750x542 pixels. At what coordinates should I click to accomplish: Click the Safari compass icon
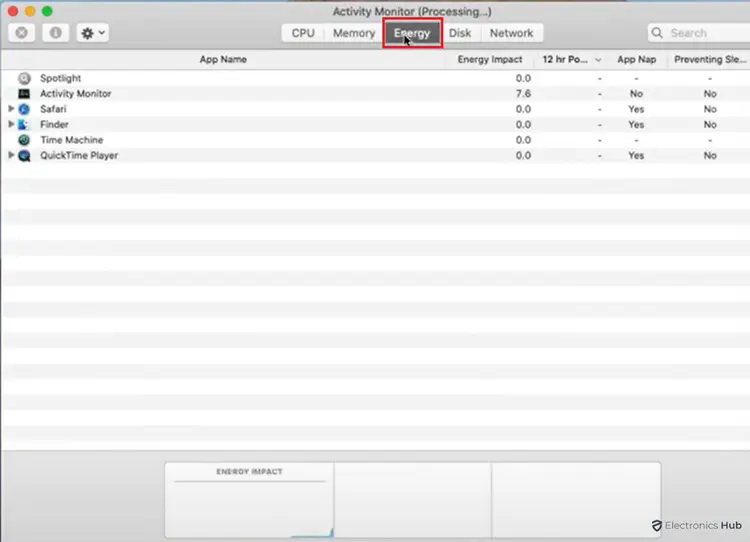(x=24, y=109)
